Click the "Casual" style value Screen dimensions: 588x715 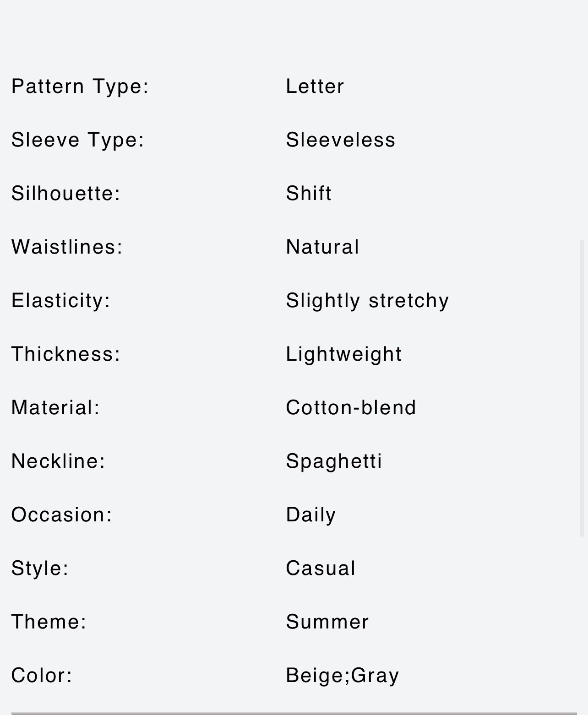click(x=321, y=569)
